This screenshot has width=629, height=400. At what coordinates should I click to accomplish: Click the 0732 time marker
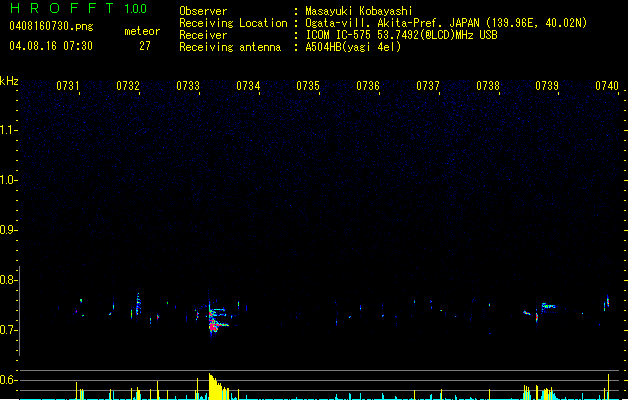(128, 86)
